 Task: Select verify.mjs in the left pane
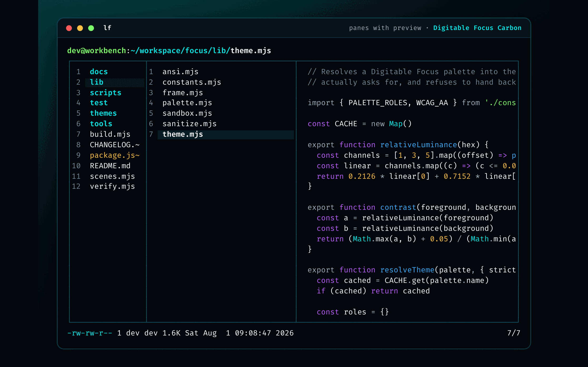point(112,186)
